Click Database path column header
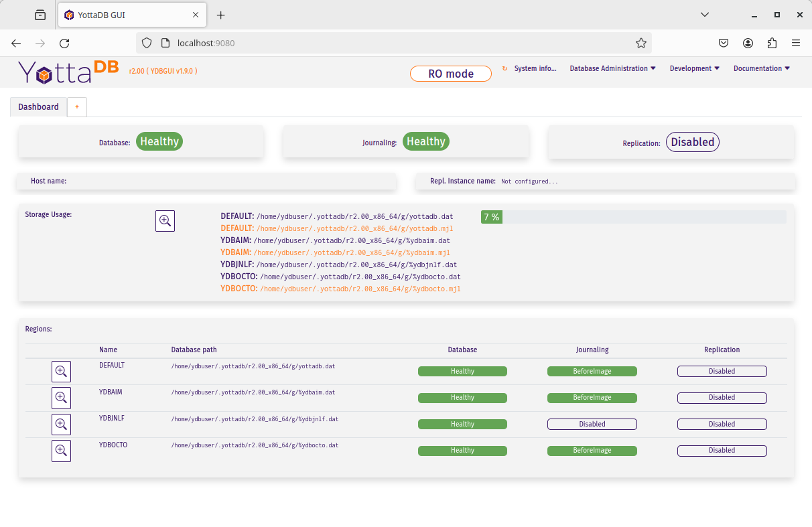 pyautogui.click(x=194, y=350)
